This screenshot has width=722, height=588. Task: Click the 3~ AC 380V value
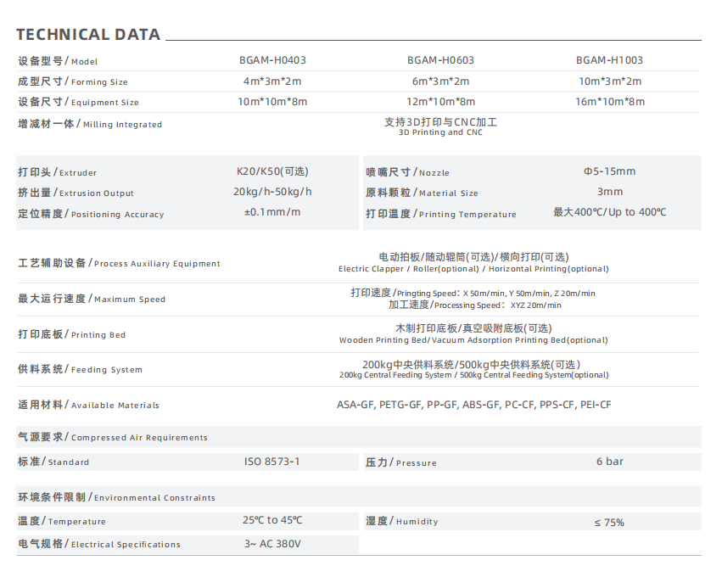pos(272,544)
